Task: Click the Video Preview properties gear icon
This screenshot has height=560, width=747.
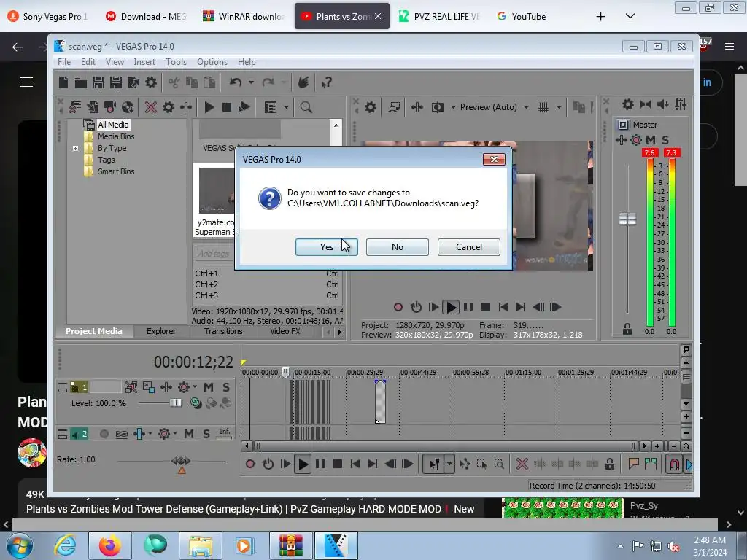Action: click(x=370, y=107)
